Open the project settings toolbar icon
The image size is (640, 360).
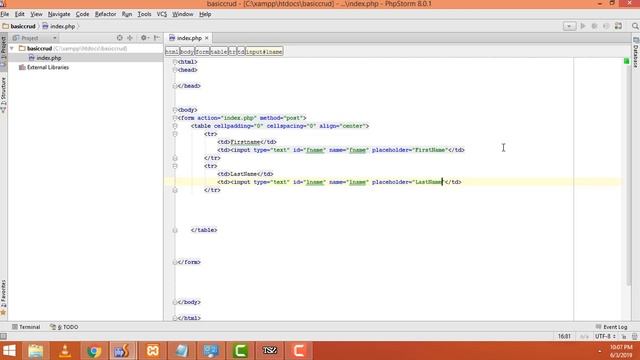click(618, 26)
